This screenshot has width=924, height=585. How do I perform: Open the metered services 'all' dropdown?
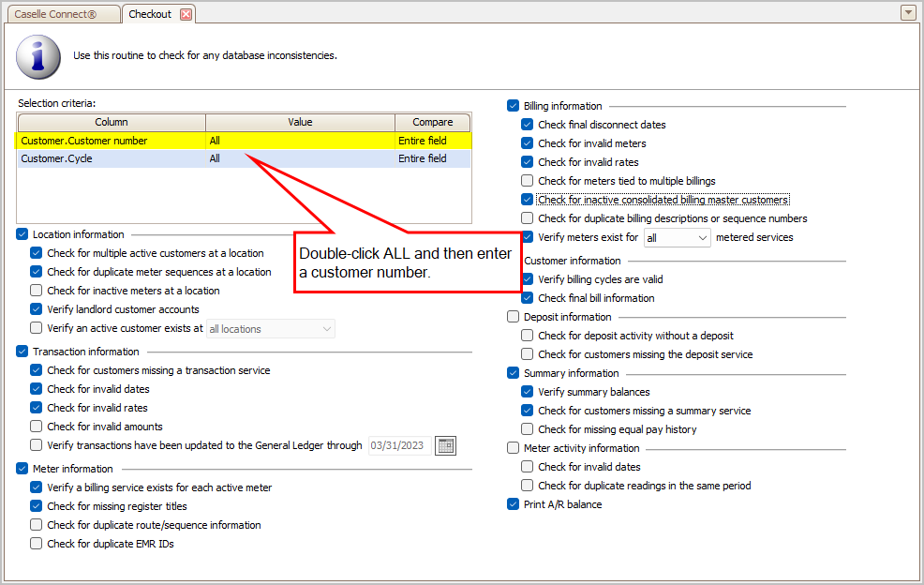pos(678,238)
